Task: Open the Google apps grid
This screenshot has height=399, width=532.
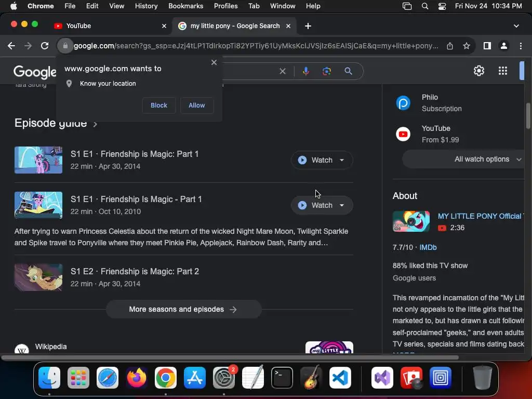Action: pos(503,71)
